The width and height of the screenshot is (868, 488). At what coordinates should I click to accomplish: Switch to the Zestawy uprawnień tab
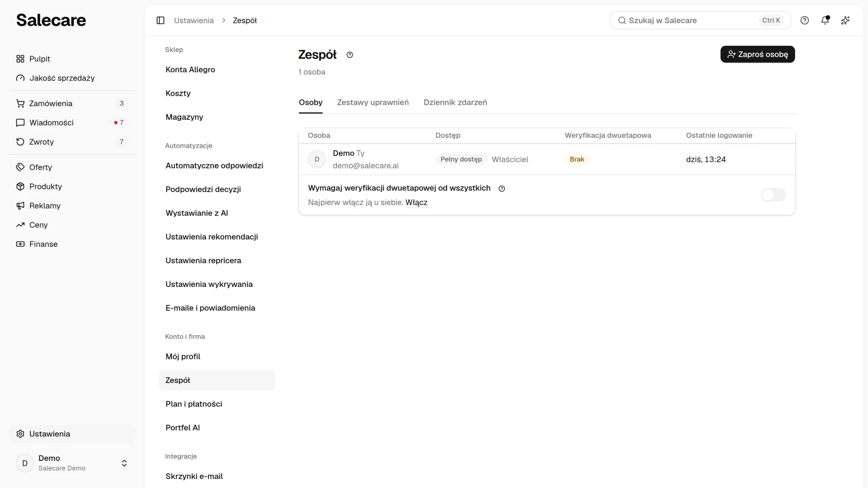(373, 103)
